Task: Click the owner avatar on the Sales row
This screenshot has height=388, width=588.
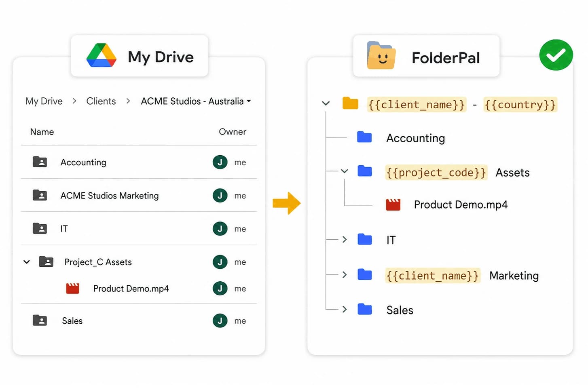Action: [x=220, y=321]
